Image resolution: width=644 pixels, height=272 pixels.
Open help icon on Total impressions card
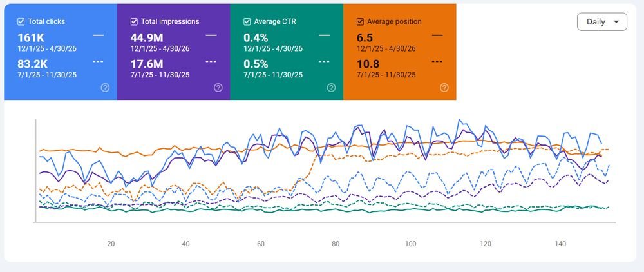[218, 88]
